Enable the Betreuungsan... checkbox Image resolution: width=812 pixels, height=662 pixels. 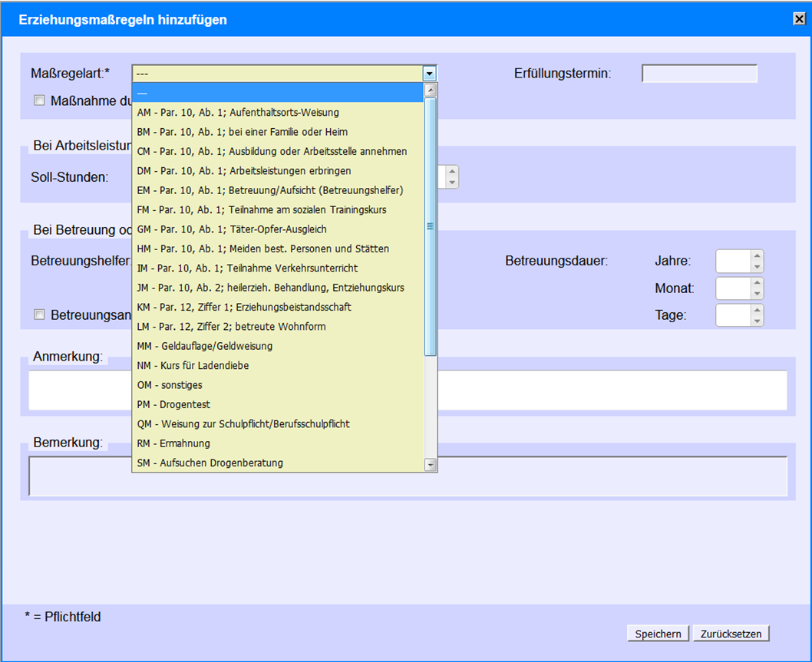[x=38, y=315]
